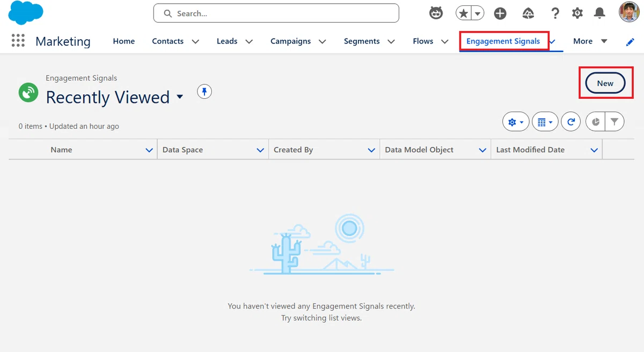Image resolution: width=644 pixels, height=352 pixels.
Task: Open the Data Space column actions chevron
Action: coord(260,150)
